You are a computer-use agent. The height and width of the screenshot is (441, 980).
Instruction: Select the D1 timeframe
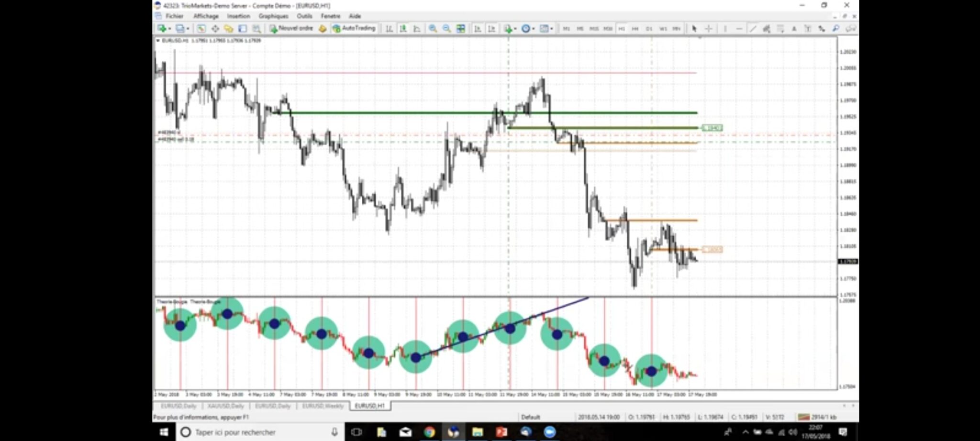[x=649, y=29]
